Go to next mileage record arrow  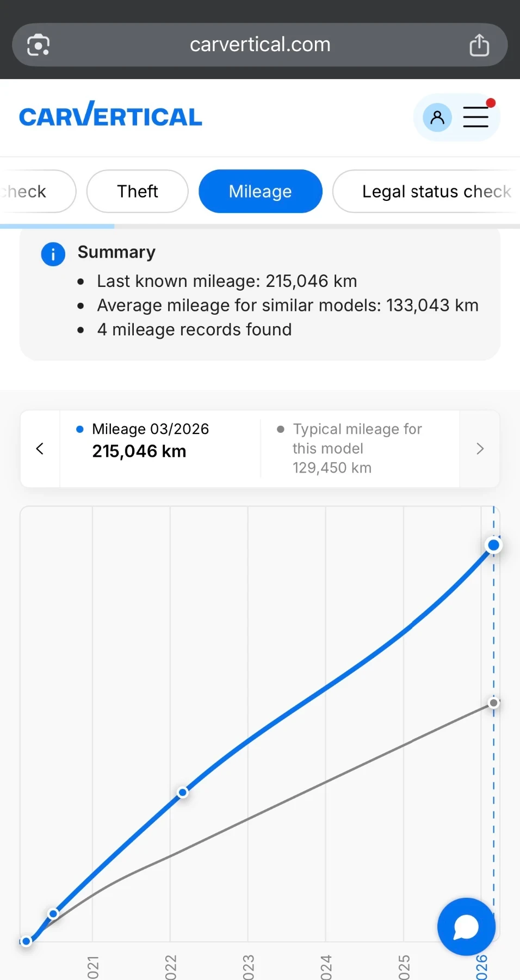point(480,449)
